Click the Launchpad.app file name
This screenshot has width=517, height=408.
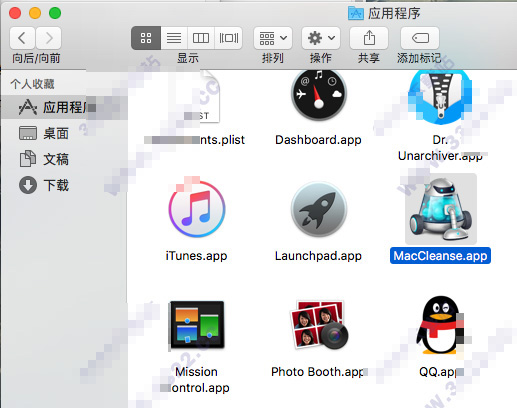click(318, 256)
